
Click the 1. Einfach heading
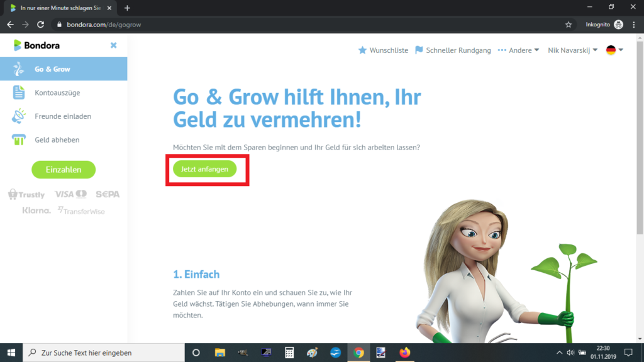(x=196, y=274)
